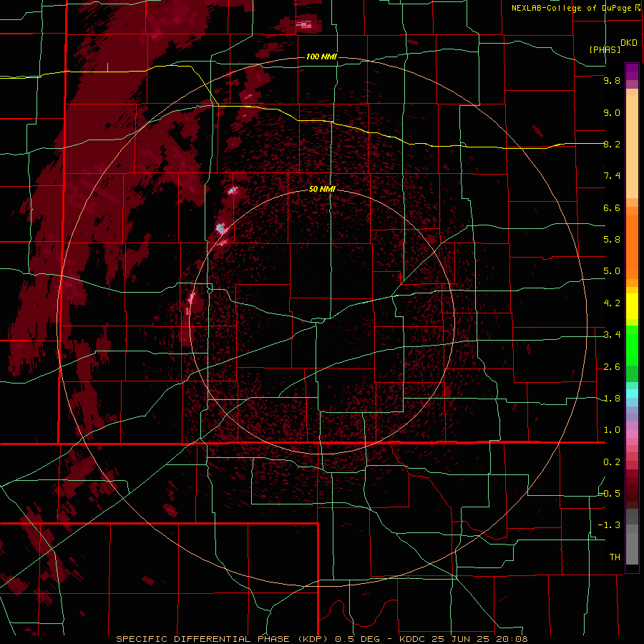Pick the orange segment of the color bar

632,246
